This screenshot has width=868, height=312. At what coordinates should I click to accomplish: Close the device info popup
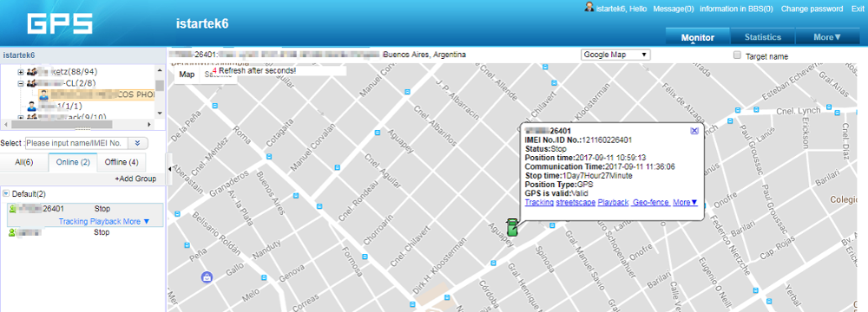tap(694, 130)
